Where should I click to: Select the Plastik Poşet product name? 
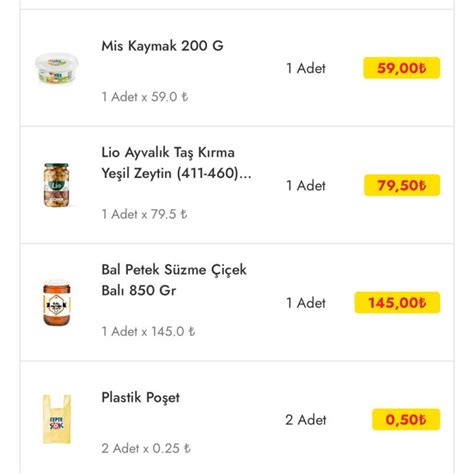(140, 397)
